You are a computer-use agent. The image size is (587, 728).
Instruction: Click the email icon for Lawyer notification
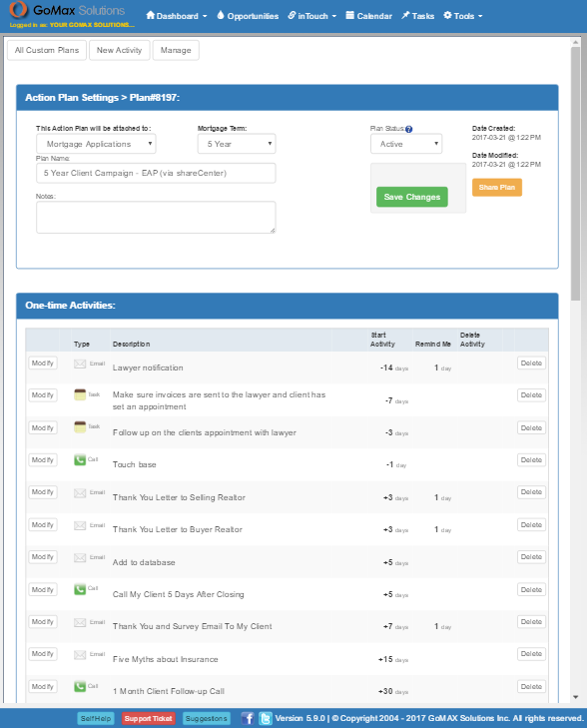click(x=80, y=364)
